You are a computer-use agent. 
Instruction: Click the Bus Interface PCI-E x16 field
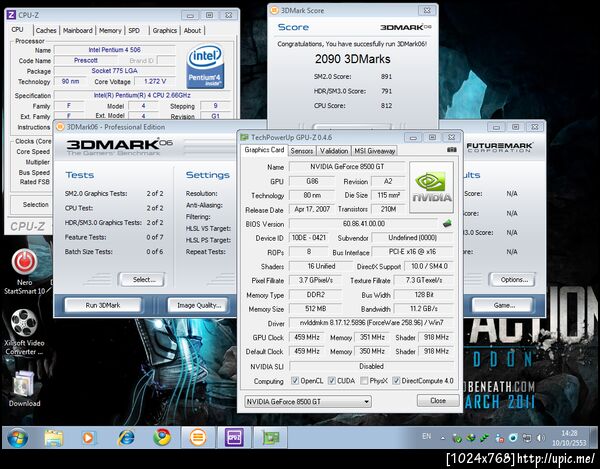pos(412,252)
